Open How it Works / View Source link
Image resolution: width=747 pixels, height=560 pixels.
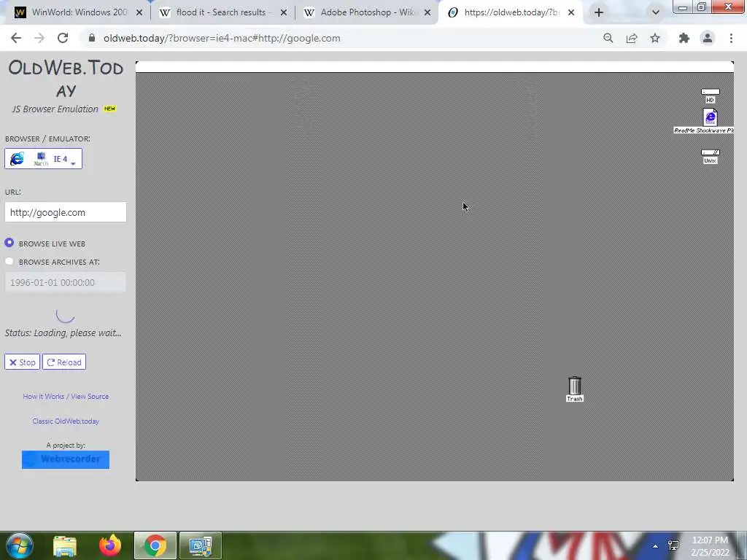(66, 396)
